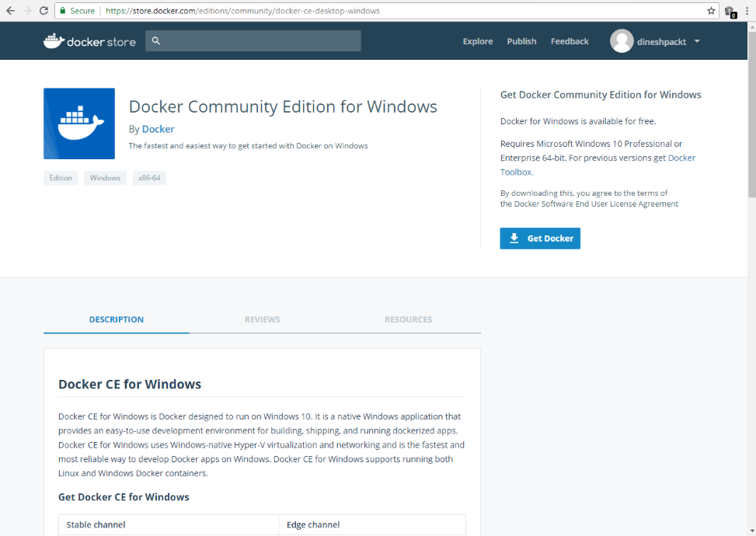Click the Feedback navigation item

coord(570,41)
